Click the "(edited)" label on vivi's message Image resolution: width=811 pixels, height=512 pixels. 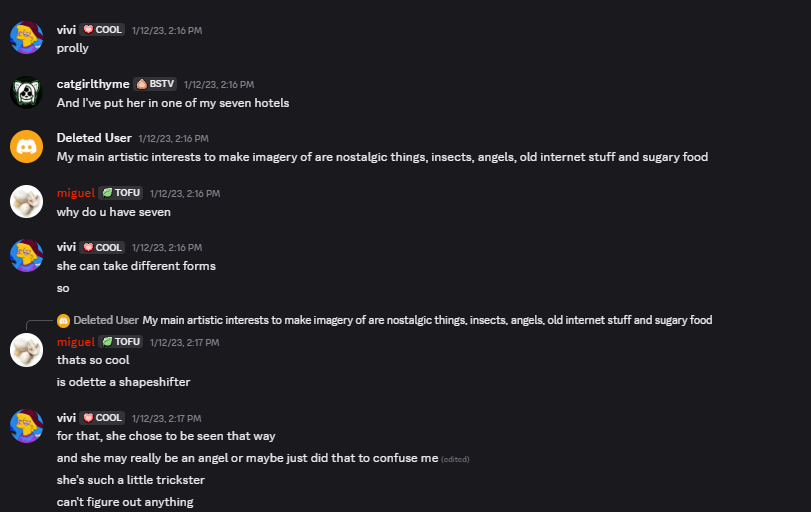click(x=455, y=459)
